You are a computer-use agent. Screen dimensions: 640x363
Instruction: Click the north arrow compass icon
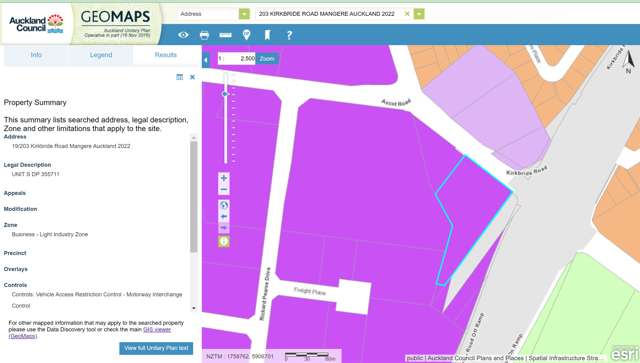tap(629, 62)
